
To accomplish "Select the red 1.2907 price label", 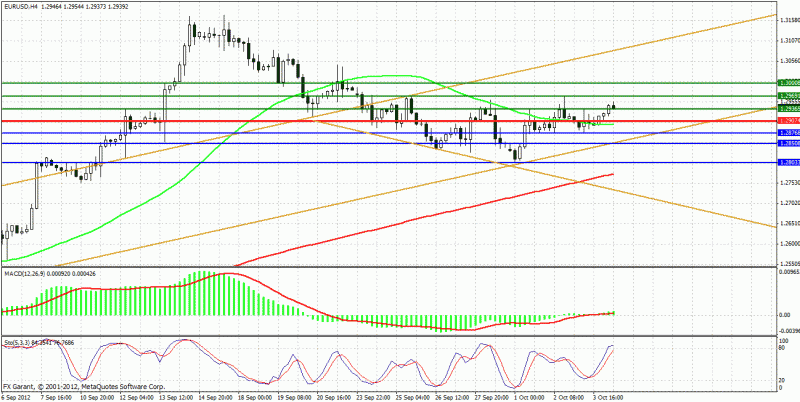I will tap(788, 120).
